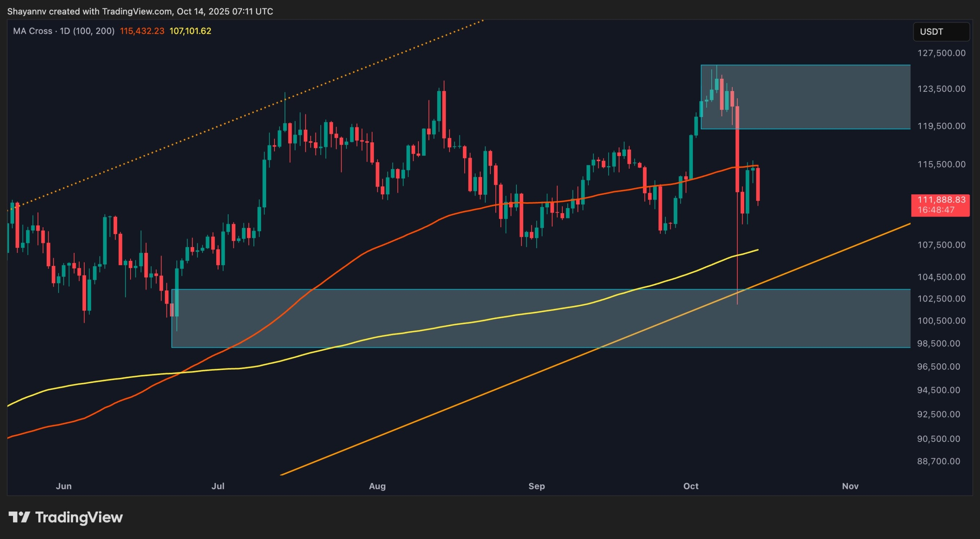This screenshot has height=539, width=980.
Task: Select the Aug label on the time axis
Action: click(377, 486)
